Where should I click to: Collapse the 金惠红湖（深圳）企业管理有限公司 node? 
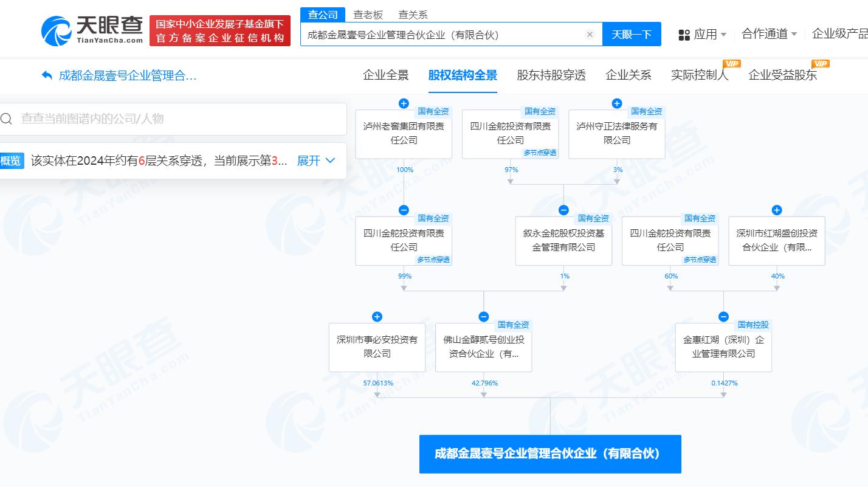point(723,317)
